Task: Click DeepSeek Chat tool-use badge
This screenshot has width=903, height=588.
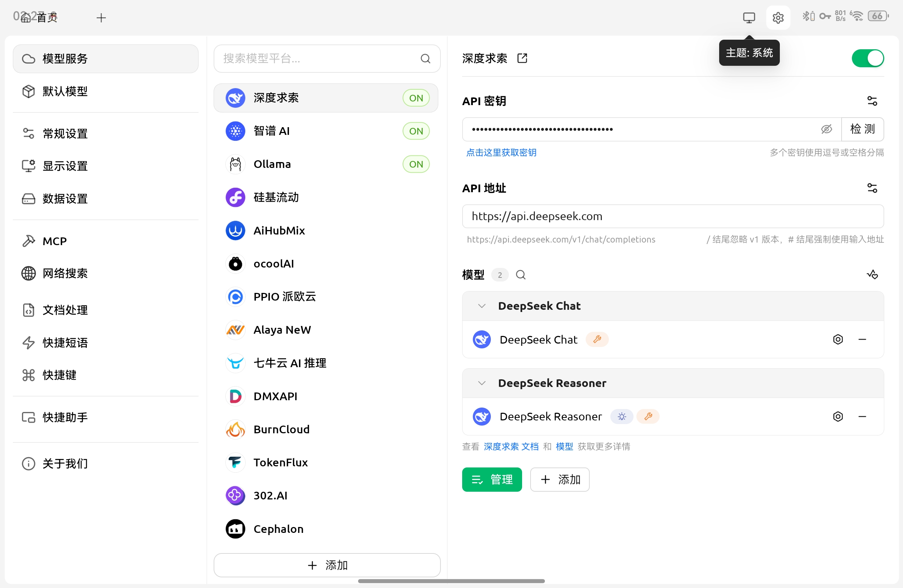Action: coord(597,340)
